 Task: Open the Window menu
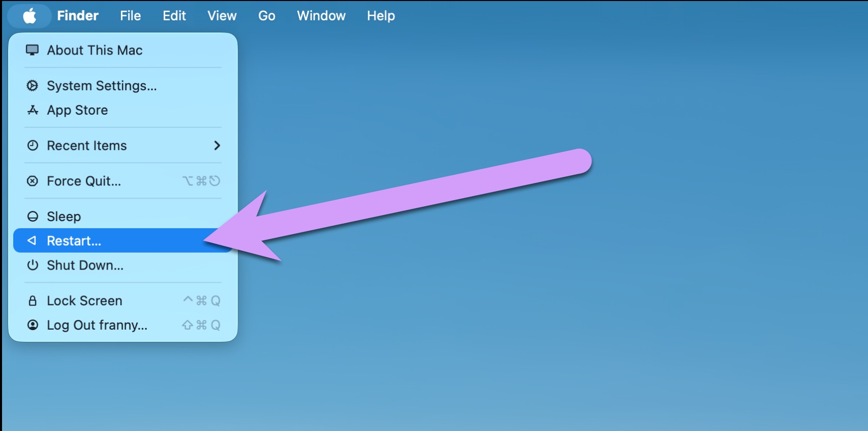[321, 16]
